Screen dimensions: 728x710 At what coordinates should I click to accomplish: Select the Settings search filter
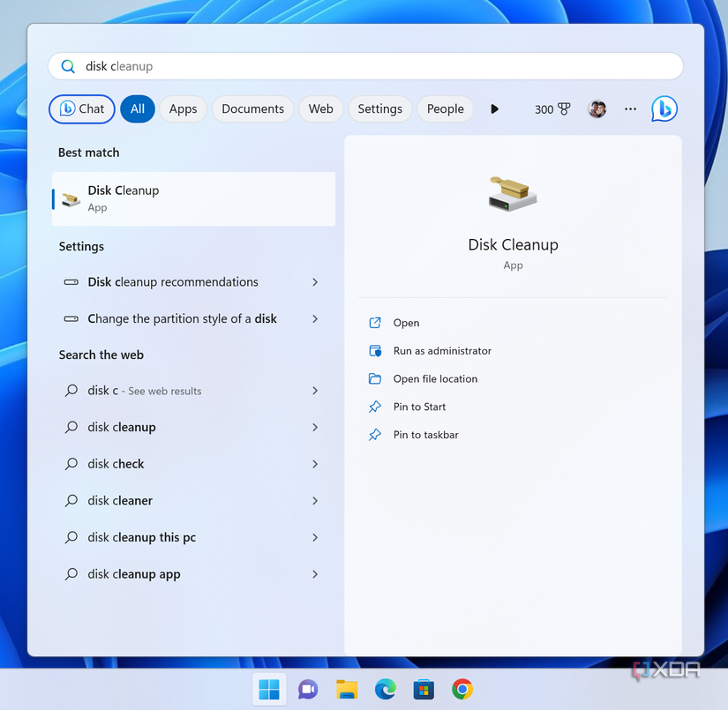pyautogui.click(x=379, y=108)
